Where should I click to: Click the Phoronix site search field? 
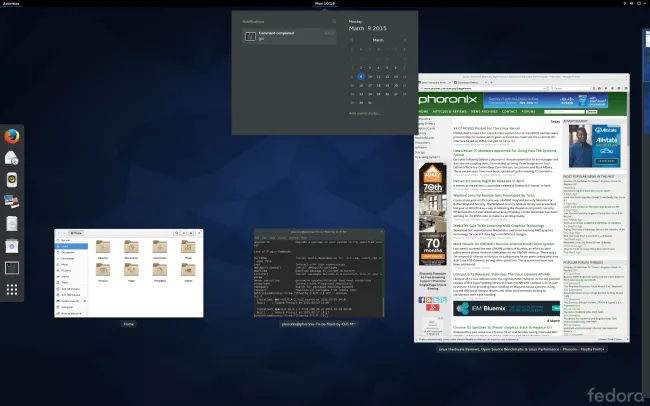pyautogui.click(x=564, y=112)
